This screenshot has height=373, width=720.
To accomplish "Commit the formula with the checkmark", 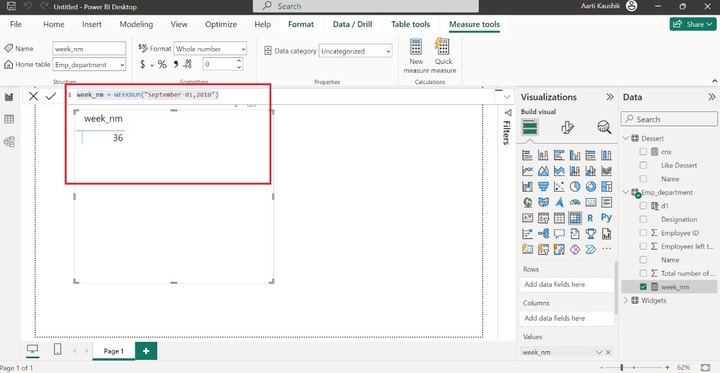I will (51, 96).
